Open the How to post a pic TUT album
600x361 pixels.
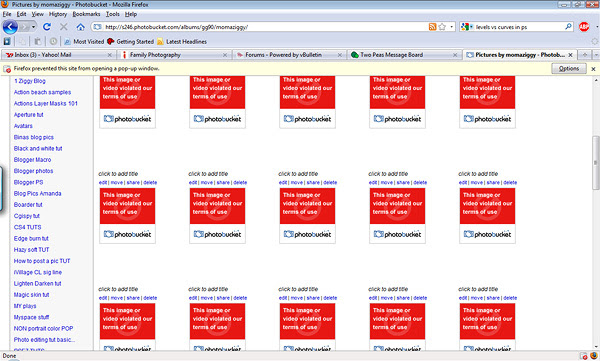coord(42,261)
